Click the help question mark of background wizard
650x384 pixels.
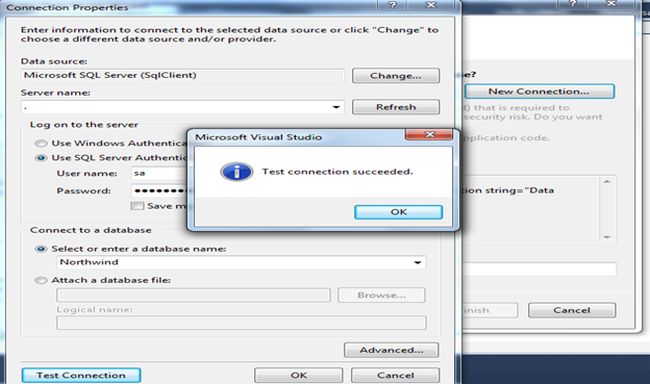pos(573,4)
